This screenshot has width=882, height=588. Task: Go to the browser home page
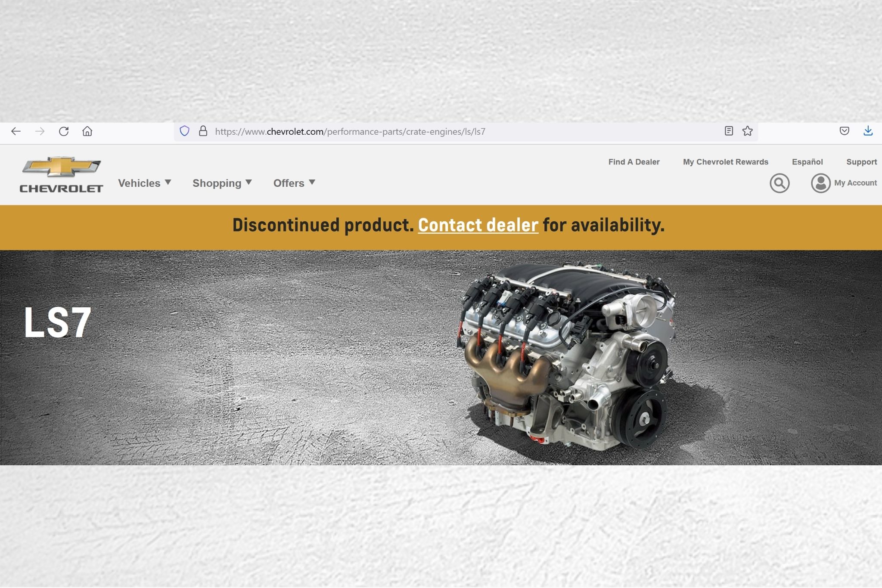87,131
